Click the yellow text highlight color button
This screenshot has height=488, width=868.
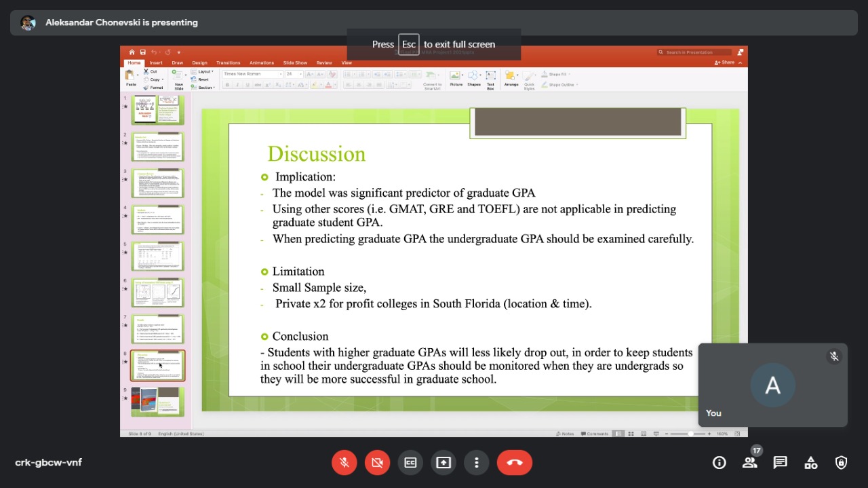coord(314,85)
